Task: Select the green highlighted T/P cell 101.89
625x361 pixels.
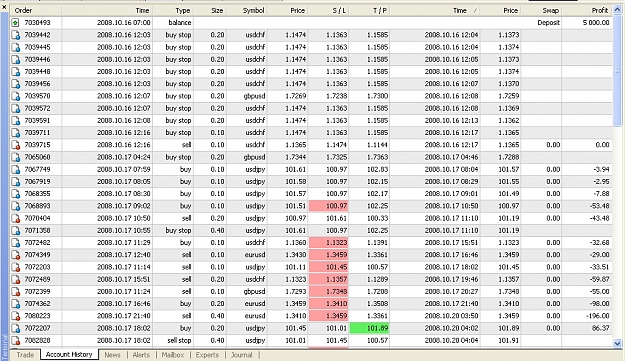Action: tap(369, 328)
